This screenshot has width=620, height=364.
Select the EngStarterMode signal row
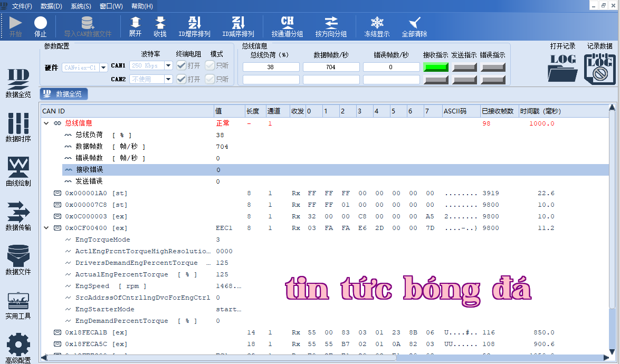coord(335,309)
